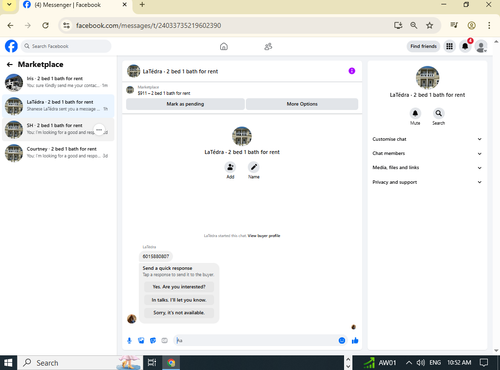Open a new browser tab
The image size is (500, 370).
(x=142, y=5)
